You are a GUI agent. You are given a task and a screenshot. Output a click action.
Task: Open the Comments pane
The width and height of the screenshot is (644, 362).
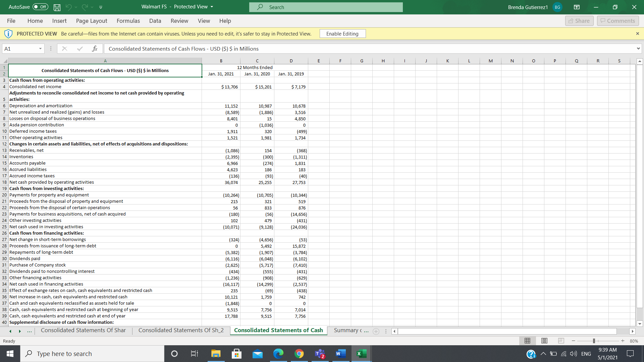(618, 20)
